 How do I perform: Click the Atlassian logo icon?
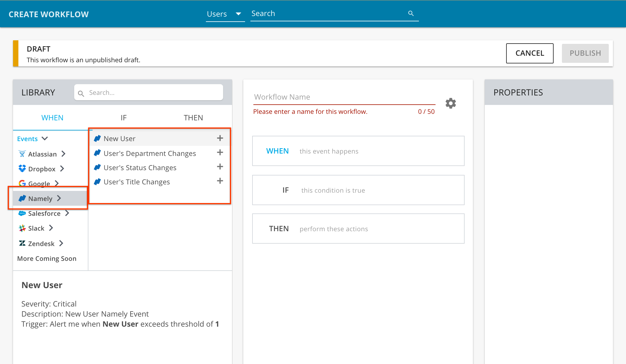pos(22,154)
